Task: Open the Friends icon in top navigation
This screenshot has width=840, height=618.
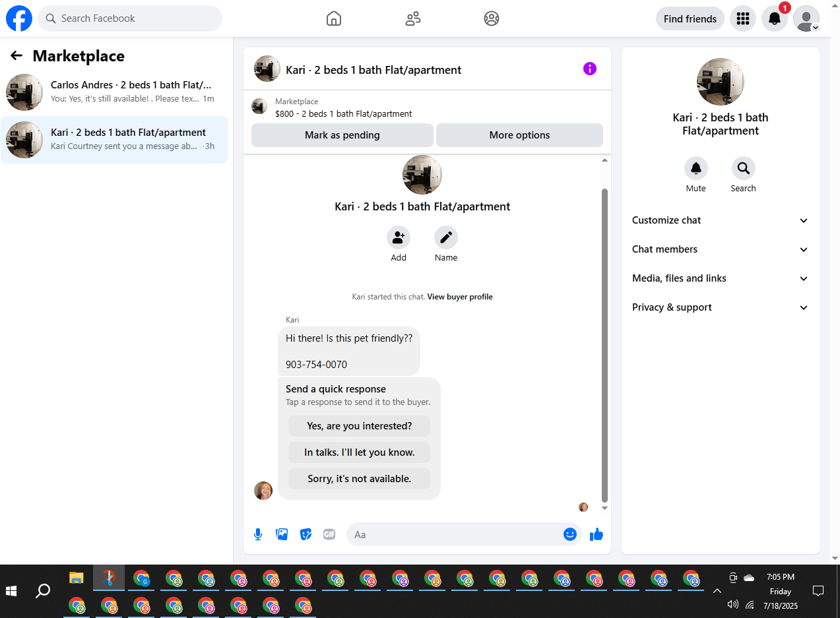Action: coord(413,18)
